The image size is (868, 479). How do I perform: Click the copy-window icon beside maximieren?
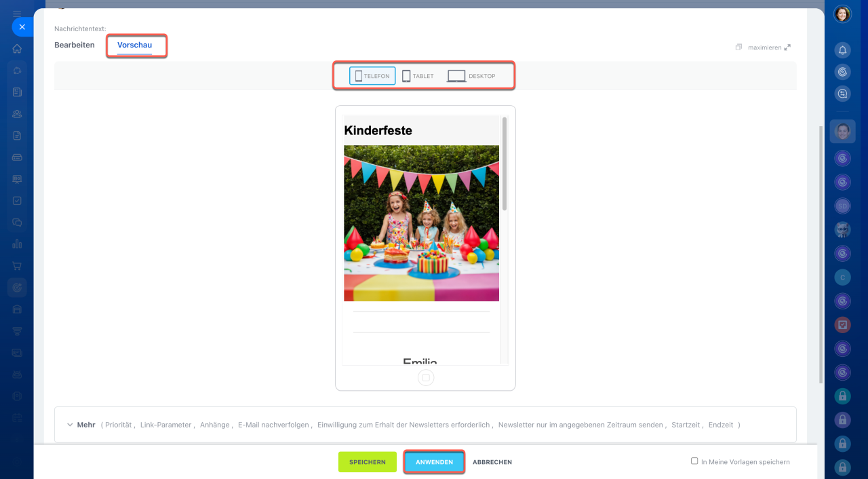[x=738, y=47]
